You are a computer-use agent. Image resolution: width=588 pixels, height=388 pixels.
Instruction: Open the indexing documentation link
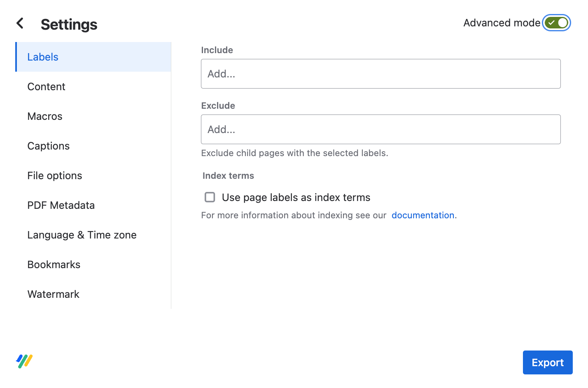point(423,215)
